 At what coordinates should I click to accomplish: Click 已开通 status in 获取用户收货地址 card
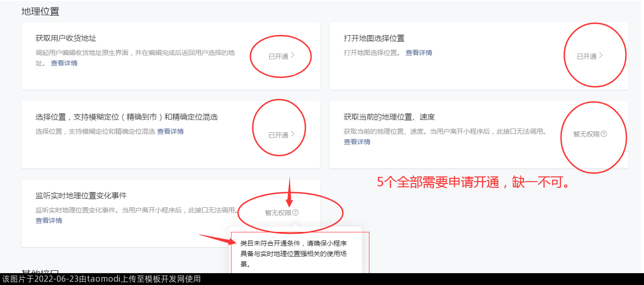pos(278,56)
